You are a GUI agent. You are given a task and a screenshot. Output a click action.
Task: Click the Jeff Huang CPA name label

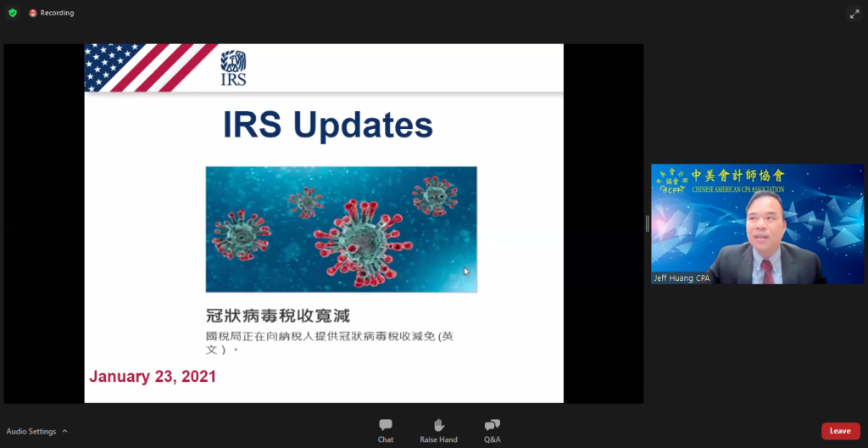coord(682,278)
